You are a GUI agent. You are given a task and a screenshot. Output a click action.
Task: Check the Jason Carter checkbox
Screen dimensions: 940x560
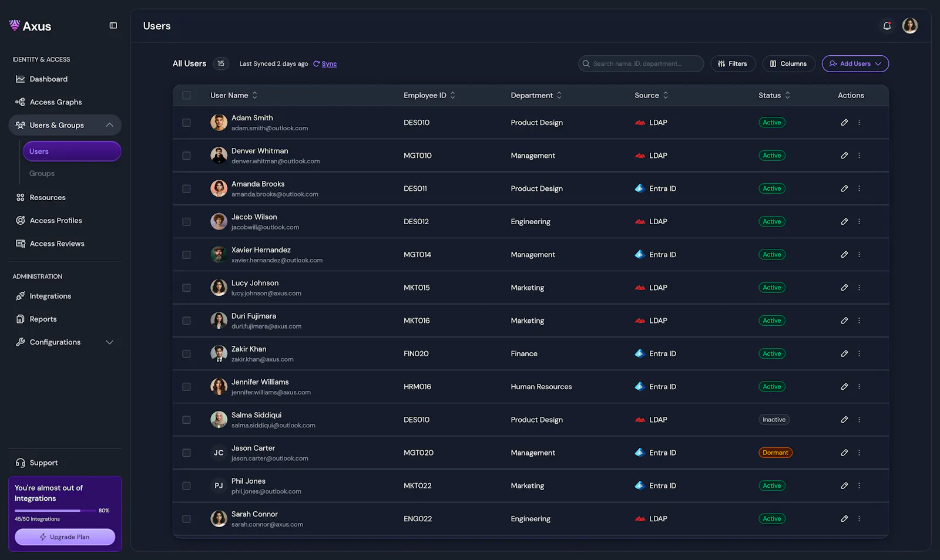click(x=186, y=453)
